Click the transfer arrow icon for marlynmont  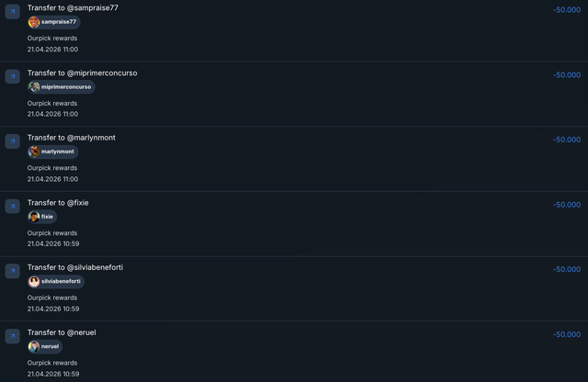click(12, 141)
